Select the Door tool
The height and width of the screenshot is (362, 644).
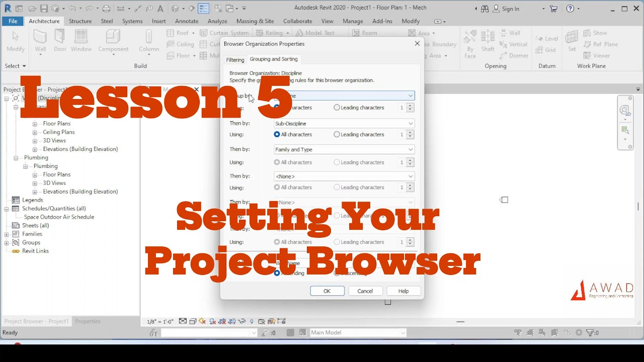[x=60, y=41]
